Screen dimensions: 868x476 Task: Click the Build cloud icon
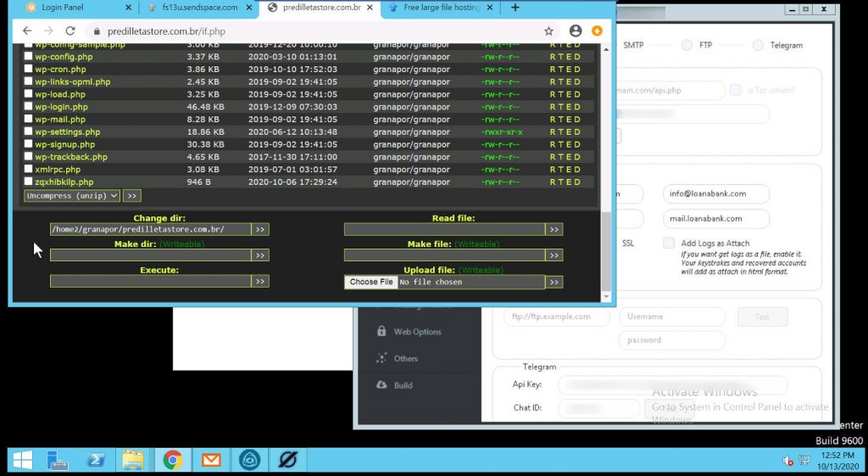coord(381,384)
